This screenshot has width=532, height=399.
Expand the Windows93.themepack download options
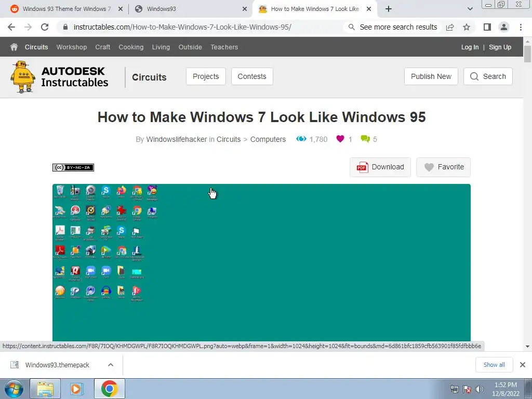coord(111,365)
